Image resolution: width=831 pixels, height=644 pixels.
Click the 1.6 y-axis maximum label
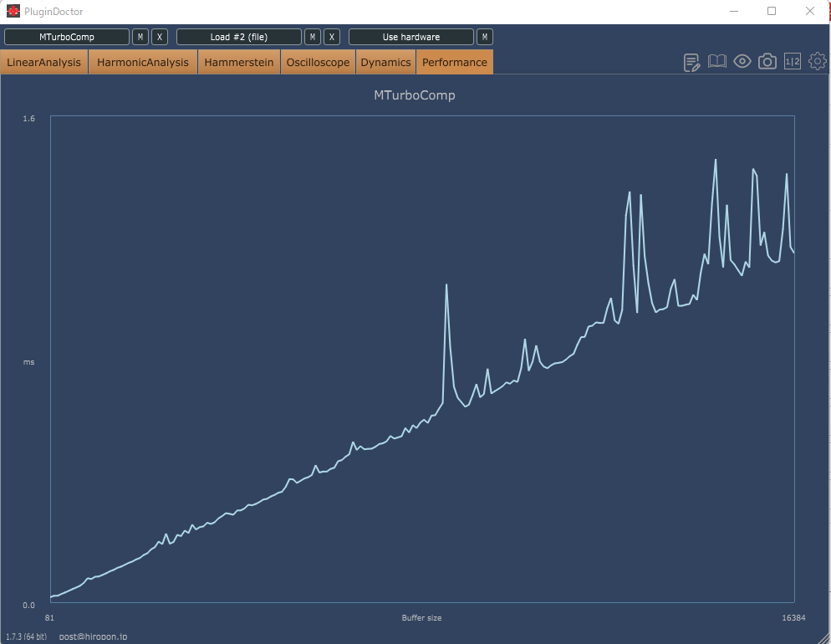coord(28,118)
